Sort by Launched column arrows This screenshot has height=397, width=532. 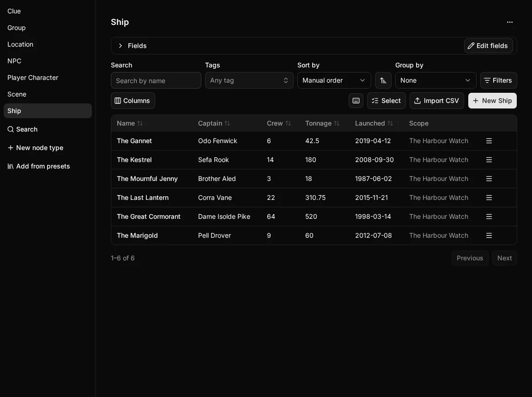[390, 123]
